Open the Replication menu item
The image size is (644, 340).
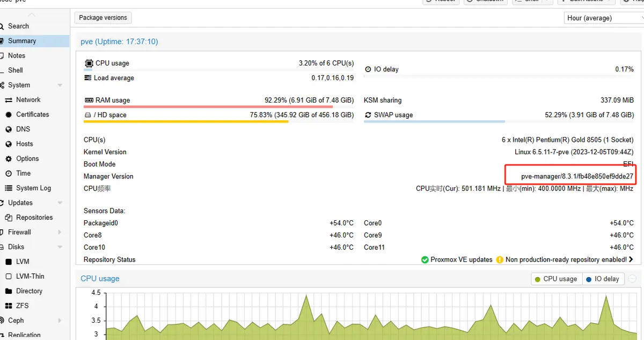tap(34, 335)
